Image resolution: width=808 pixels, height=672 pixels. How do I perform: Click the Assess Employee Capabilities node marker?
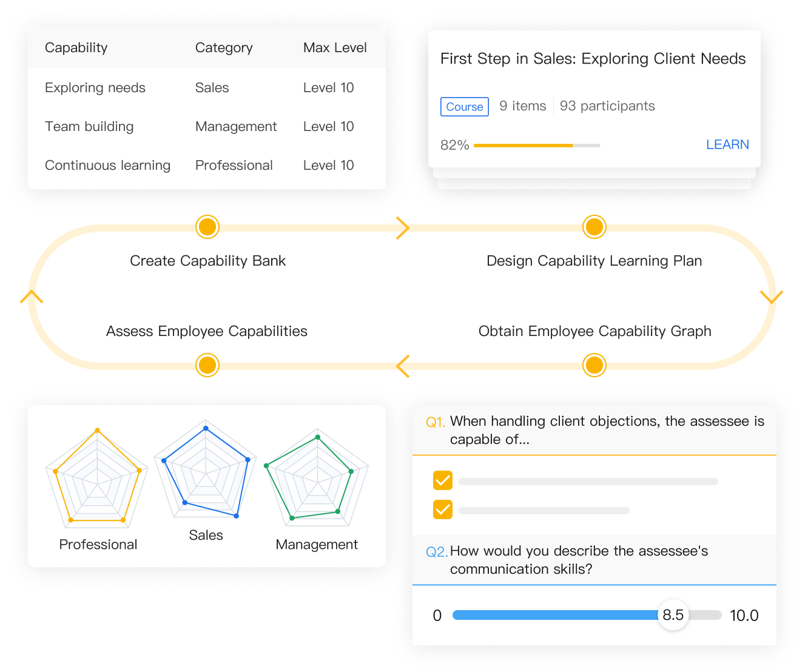(207, 365)
